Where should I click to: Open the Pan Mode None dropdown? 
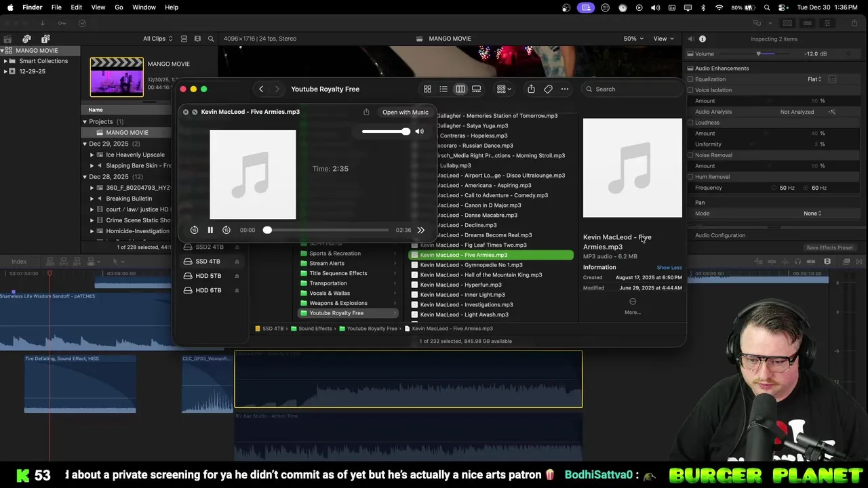click(x=812, y=213)
